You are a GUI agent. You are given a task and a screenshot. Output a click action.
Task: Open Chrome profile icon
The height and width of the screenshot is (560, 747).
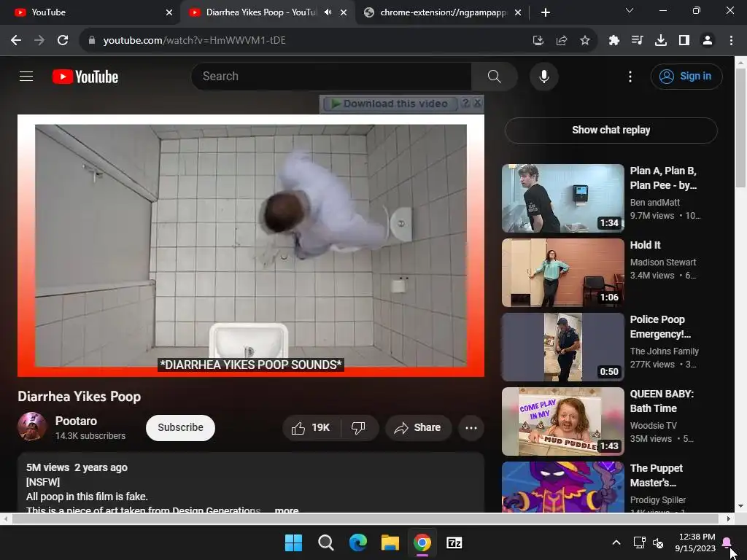pos(708,41)
